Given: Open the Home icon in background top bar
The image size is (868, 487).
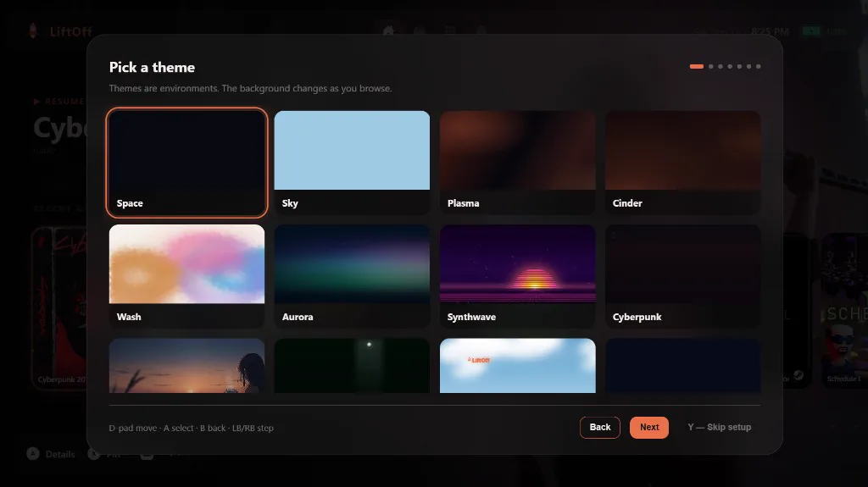Looking at the screenshot, I should 388,30.
